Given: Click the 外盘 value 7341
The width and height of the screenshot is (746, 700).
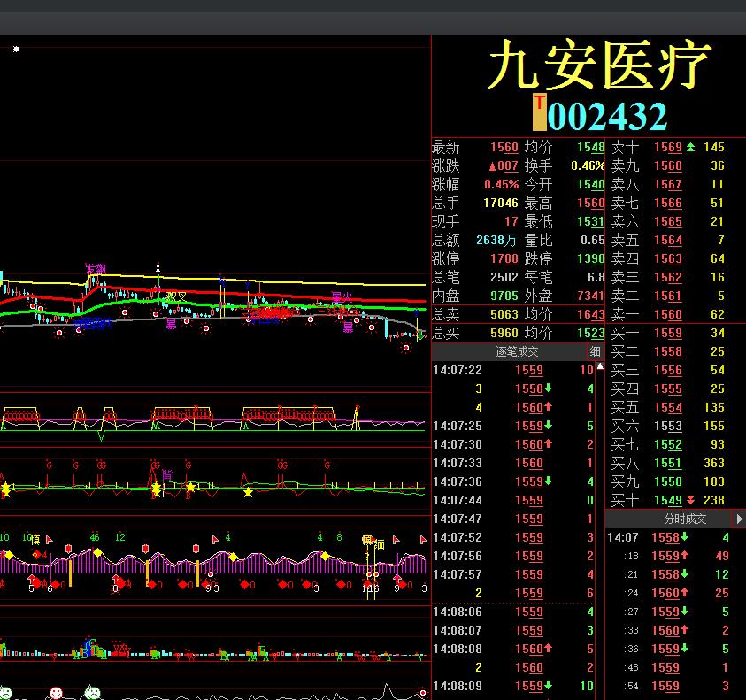Looking at the screenshot, I should 591,296.
